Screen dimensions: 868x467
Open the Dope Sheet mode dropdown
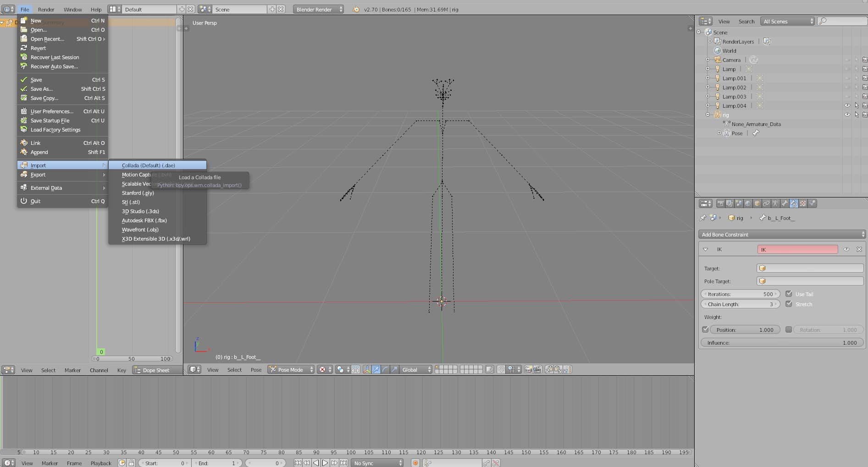pos(157,370)
